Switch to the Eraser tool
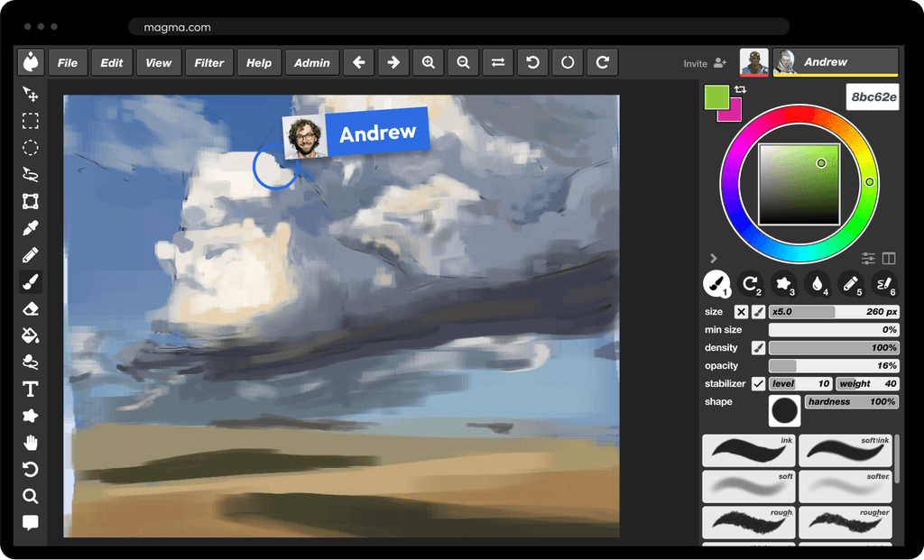924x560 pixels. click(30, 308)
